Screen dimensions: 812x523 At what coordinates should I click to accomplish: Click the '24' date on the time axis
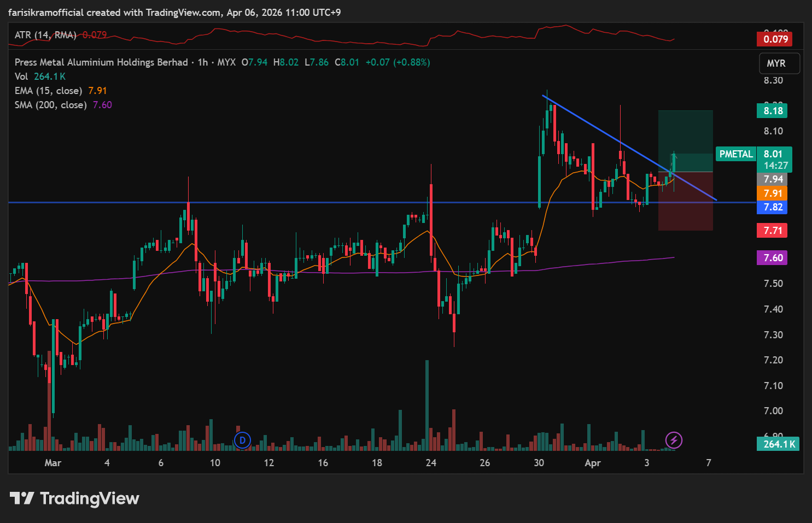[431, 463]
